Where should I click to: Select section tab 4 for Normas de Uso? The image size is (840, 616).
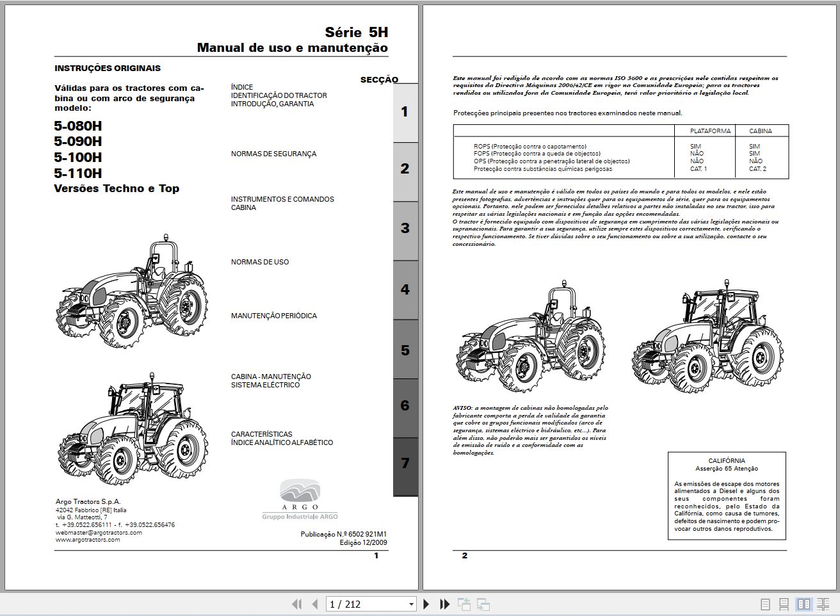click(405, 289)
